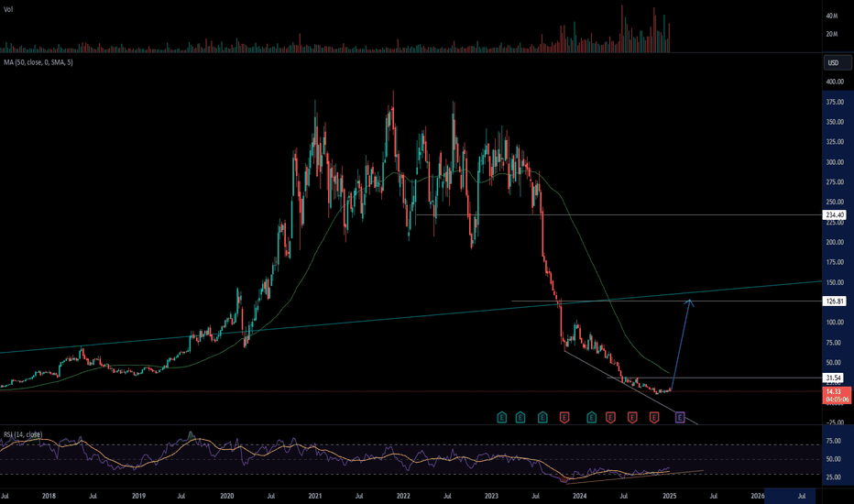Click the 2023 label on time axis

tap(491, 497)
